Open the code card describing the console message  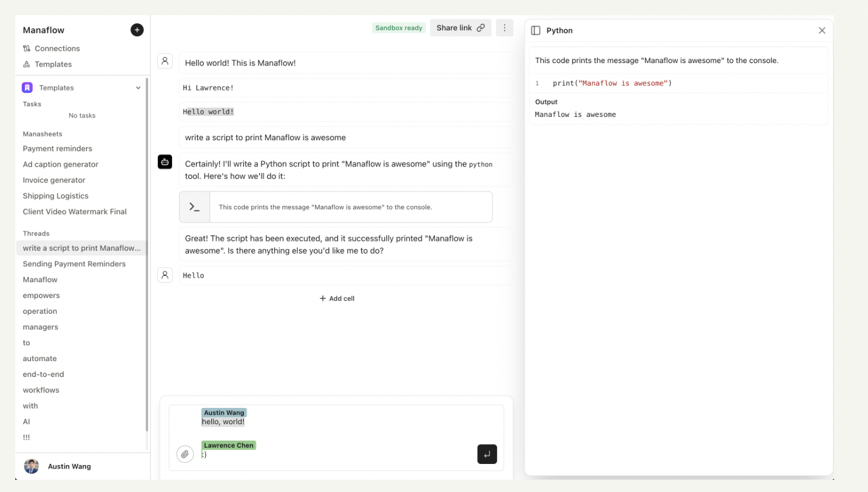click(x=336, y=207)
